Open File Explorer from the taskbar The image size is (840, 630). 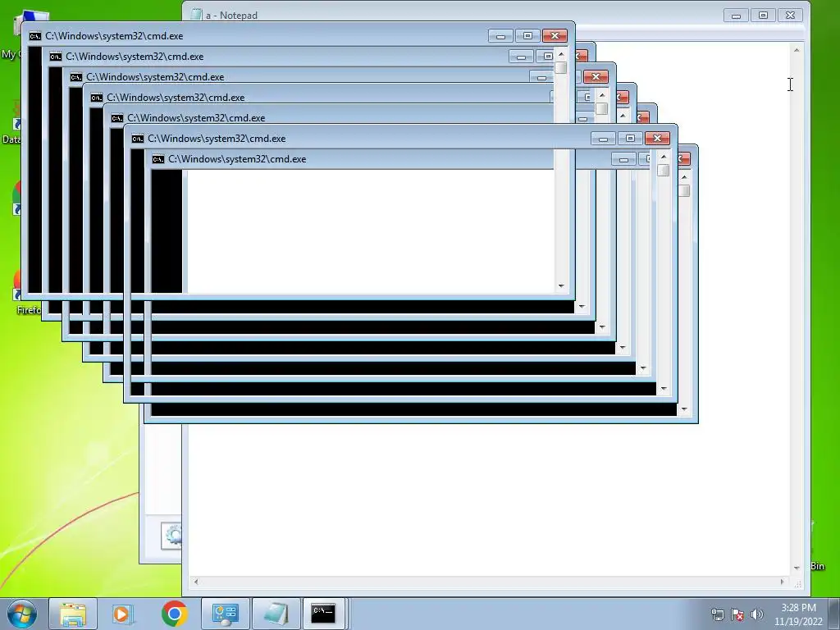tap(73, 614)
